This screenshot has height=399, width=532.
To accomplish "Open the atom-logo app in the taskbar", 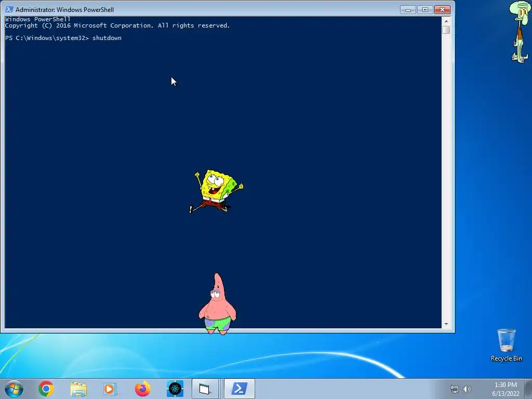I will pyautogui.click(x=175, y=389).
